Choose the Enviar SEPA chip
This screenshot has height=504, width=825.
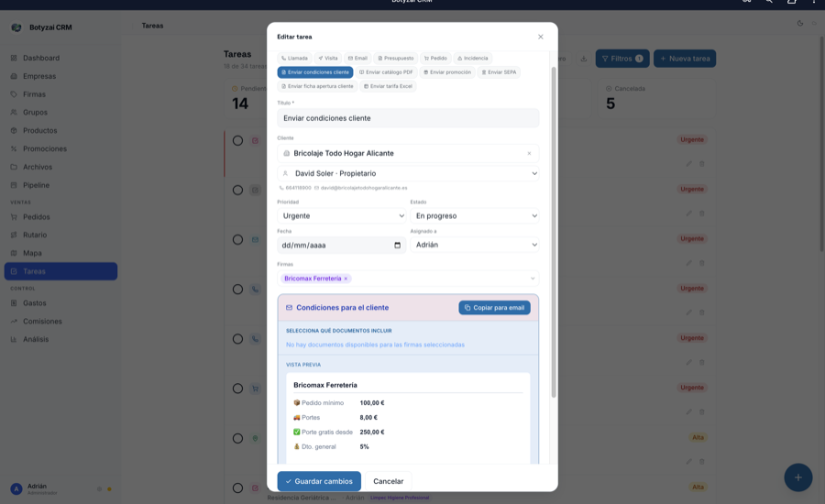click(499, 72)
